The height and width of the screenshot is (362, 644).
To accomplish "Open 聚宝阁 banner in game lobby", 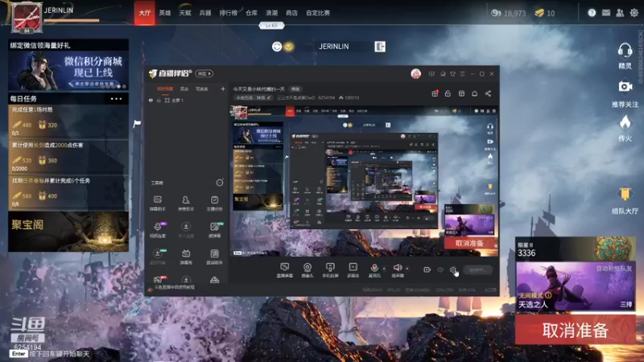I will (x=68, y=232).
